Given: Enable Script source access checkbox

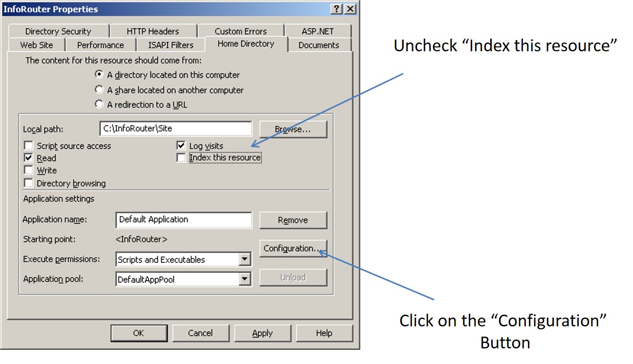Looking at the screenshot, I should [29, 146].
